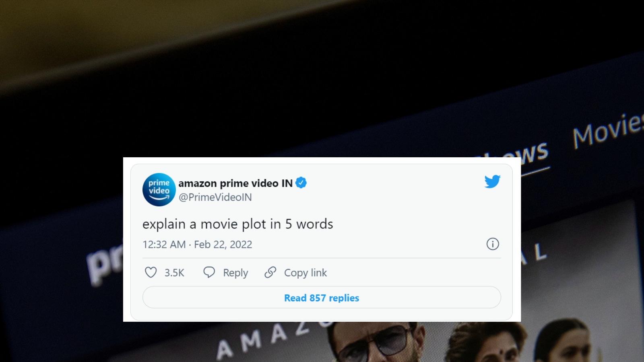Open Read 857 replies button
The image size is (644, 362).
pyautogui.click(x=322, y=298)
